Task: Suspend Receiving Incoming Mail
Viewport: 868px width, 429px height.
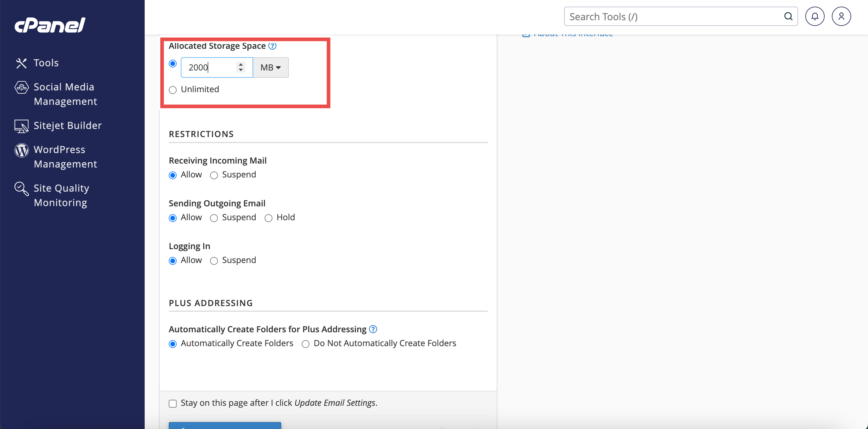Action: coord(214,175)
